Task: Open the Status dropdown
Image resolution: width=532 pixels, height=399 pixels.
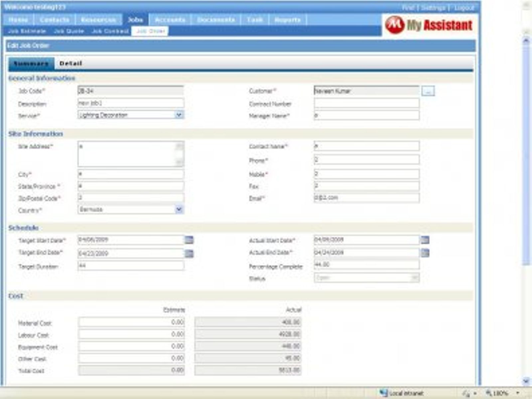Action: pyautogui.click(x=415, y=278)
